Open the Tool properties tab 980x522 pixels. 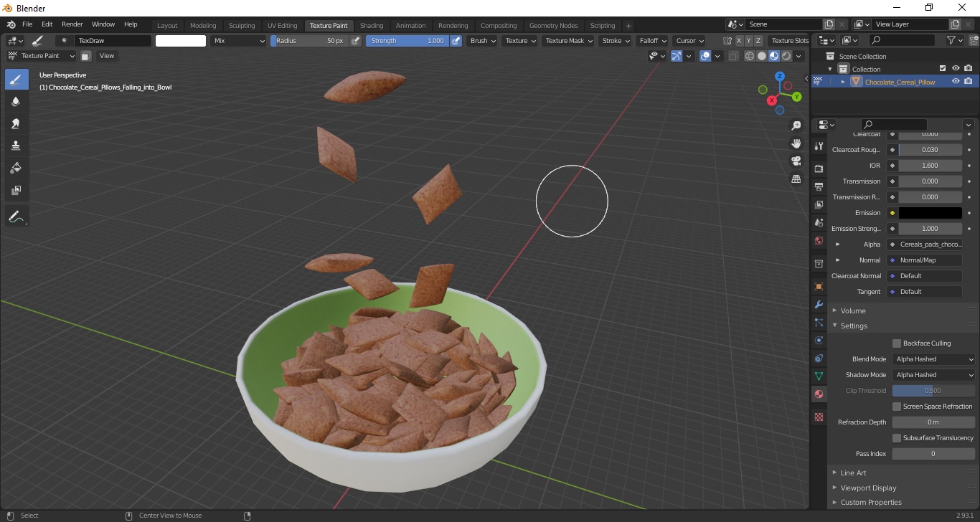(819, 146)
